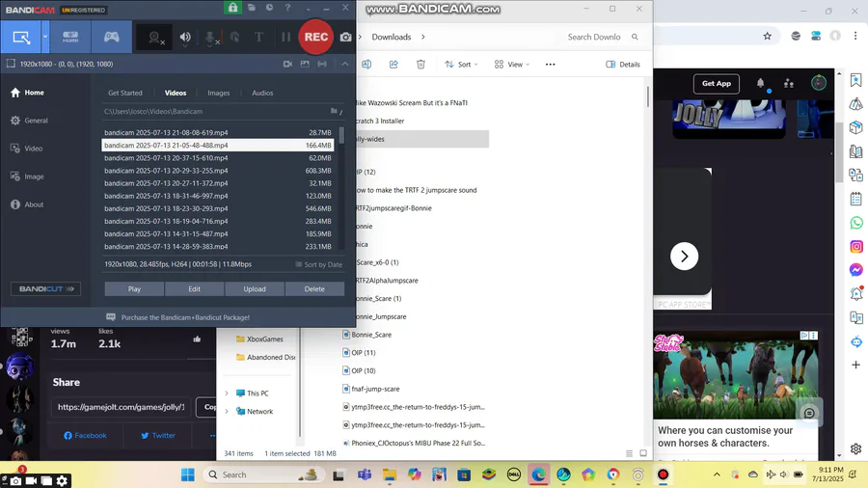Click Get App button on Game Jolt page

coord(717,84)
